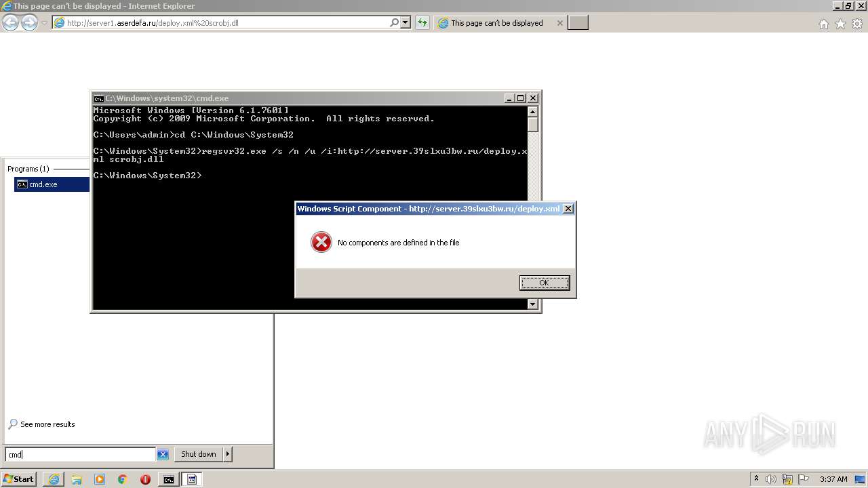
Task: Open the address bar autocomplete dropdown
Action: click(x=406, y=23)
